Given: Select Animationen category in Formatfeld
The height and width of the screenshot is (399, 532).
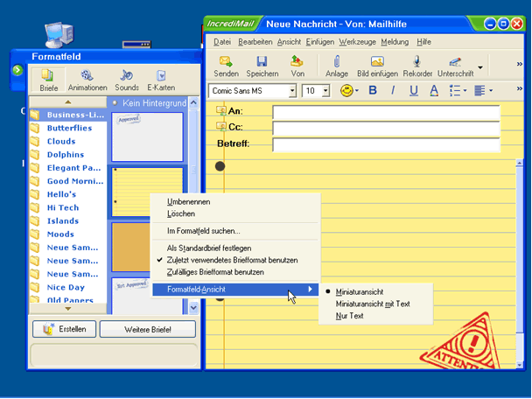Looking at the screenshot, I should pos(87,80).
